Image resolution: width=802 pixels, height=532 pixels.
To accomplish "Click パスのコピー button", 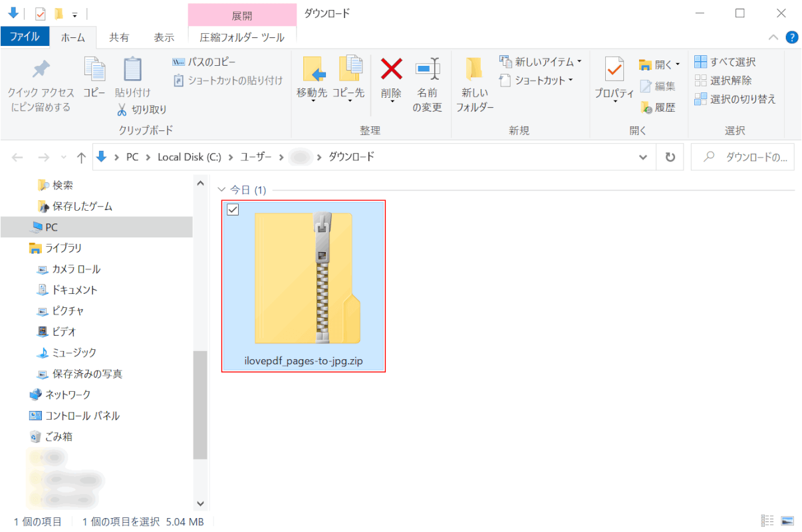I will coord(204,62).
